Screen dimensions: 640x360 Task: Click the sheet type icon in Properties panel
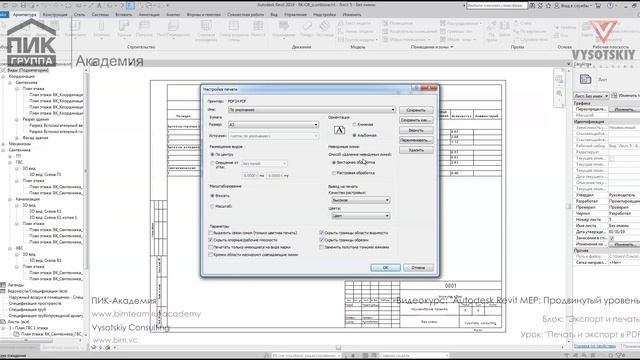(x=585, y=79)
